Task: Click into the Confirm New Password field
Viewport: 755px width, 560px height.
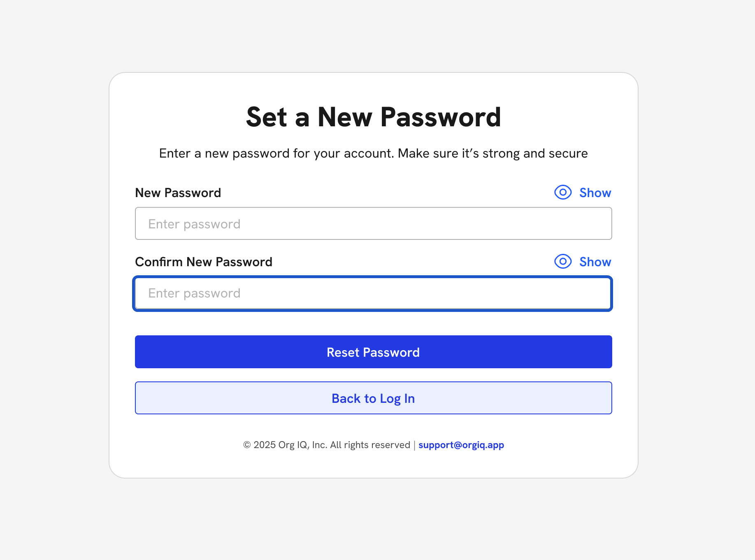Action: click(x=373, y=293)
